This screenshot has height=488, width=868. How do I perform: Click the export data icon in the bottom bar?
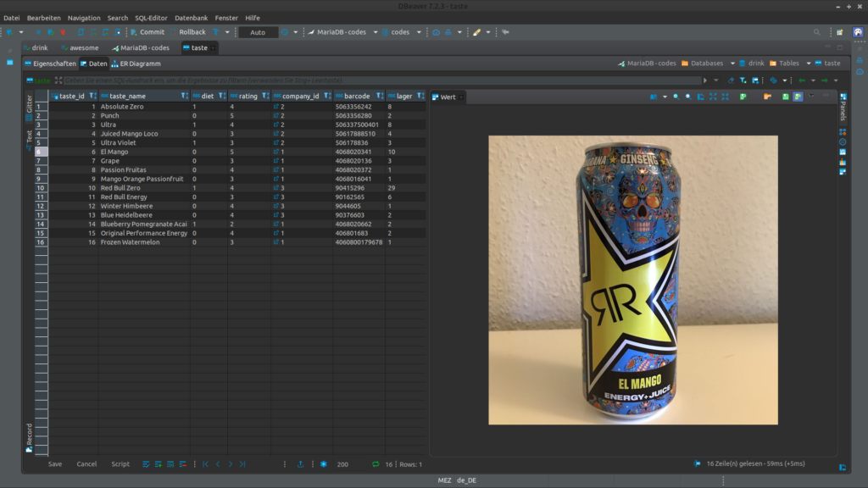pyautogui.click(x=300, y=464)
